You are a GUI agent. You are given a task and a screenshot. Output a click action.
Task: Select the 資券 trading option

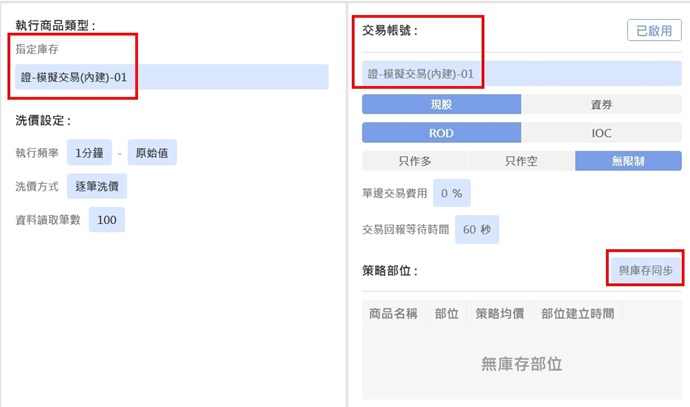601,104
